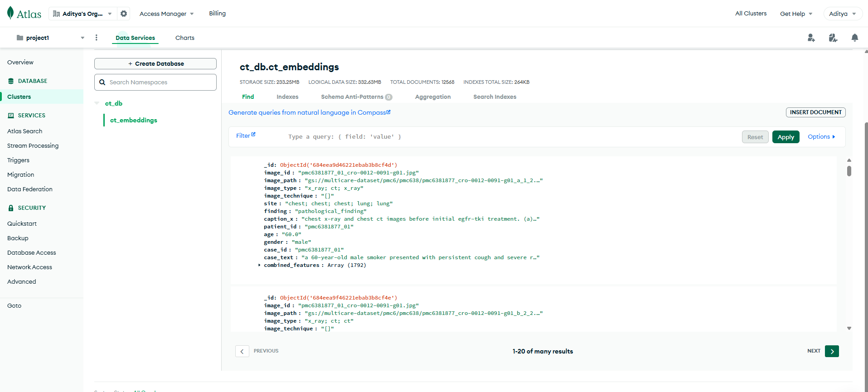Click the Reset query button
Screen dimensions: 868x392
pos(755,137)
